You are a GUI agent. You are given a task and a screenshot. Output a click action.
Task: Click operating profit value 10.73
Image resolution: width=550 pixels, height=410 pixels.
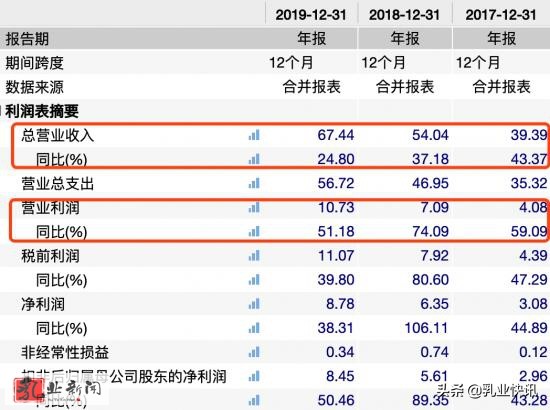[336, 208]
